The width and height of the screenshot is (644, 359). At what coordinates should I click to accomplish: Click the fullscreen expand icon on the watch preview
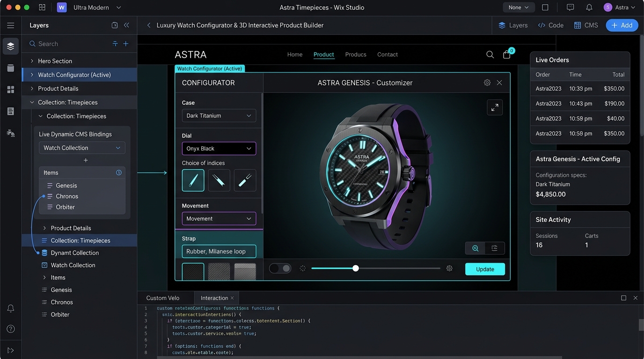click(x=495, y=107)
